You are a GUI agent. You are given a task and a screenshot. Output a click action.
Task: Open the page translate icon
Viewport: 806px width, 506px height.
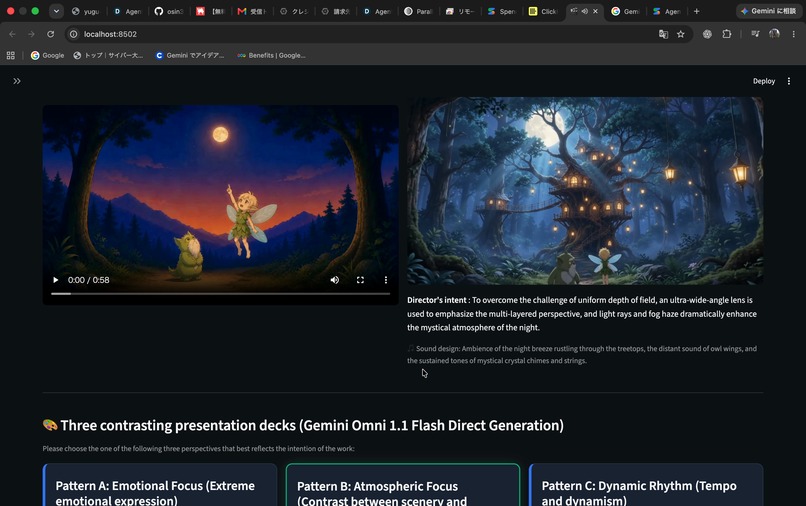[663, 34]
